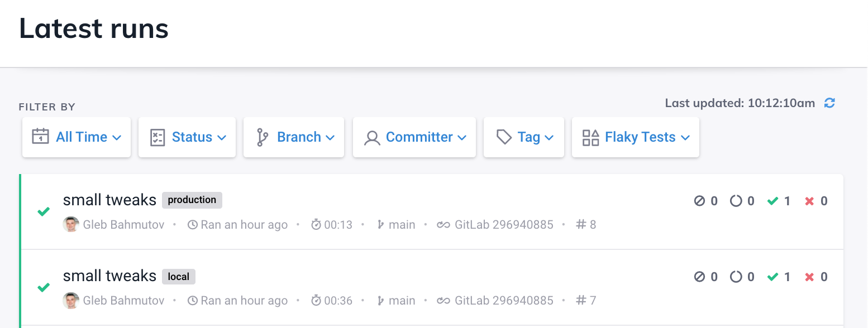The image size is (868, 328).
Task: Click the checklist icon in Status filter
Action: (158, 137)
